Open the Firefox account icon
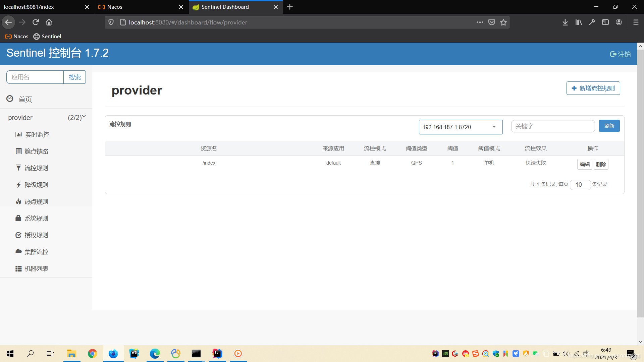This screenshot has width=644, height=362. (x=619, y=22)
